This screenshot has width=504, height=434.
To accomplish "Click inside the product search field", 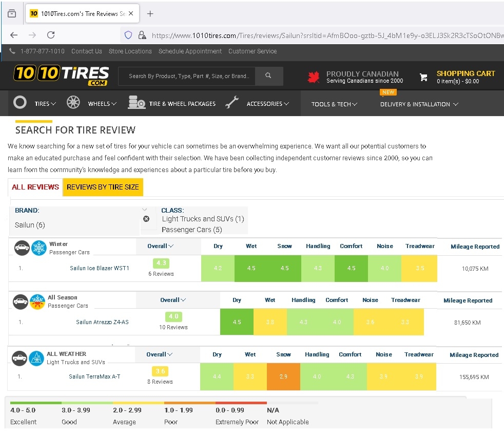I will [x=187, y=76].
